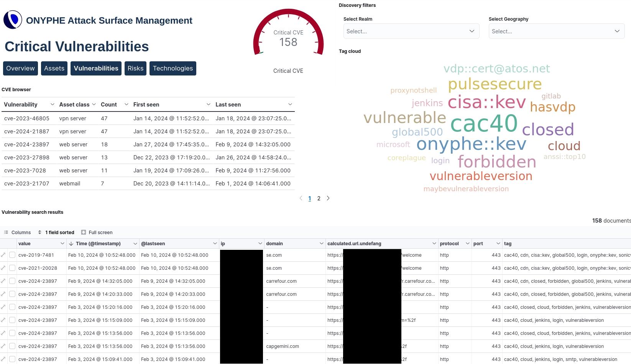
Task: Click cve-2023-46805 in the CVE browser
Action: [27, 118]
